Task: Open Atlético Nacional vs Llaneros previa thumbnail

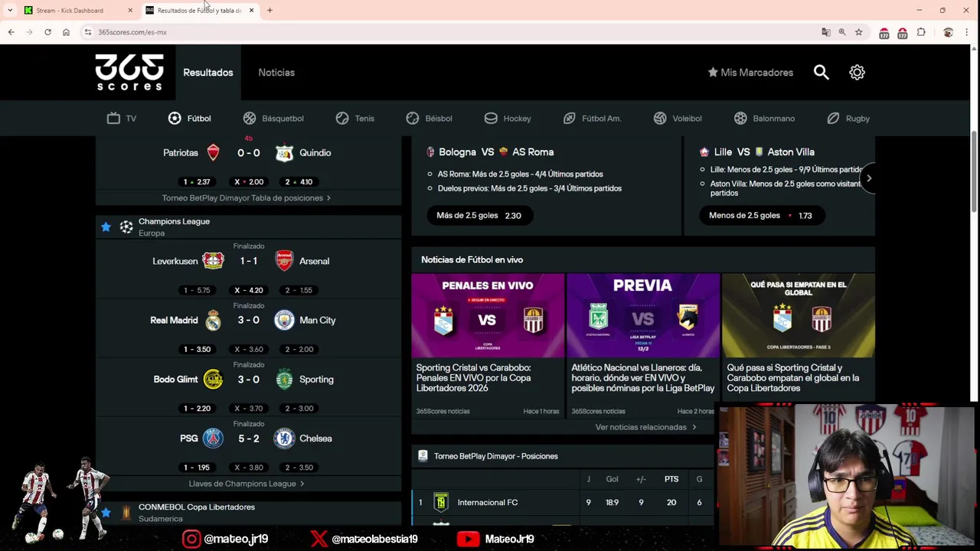Action: tap(643, 315)
